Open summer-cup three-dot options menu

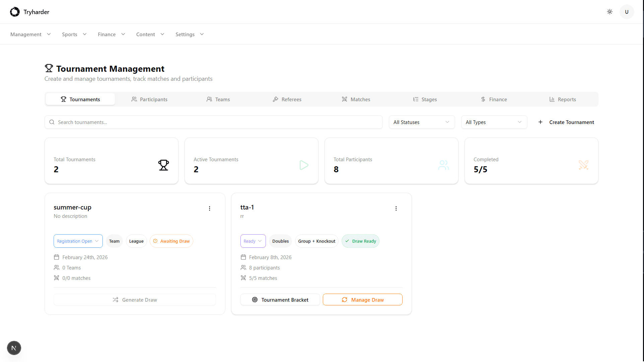pyautogui.click(x=210, y=208)
